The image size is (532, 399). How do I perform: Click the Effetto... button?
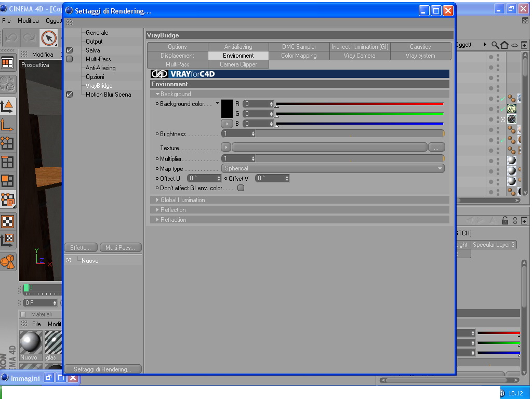tap(81, 248)
